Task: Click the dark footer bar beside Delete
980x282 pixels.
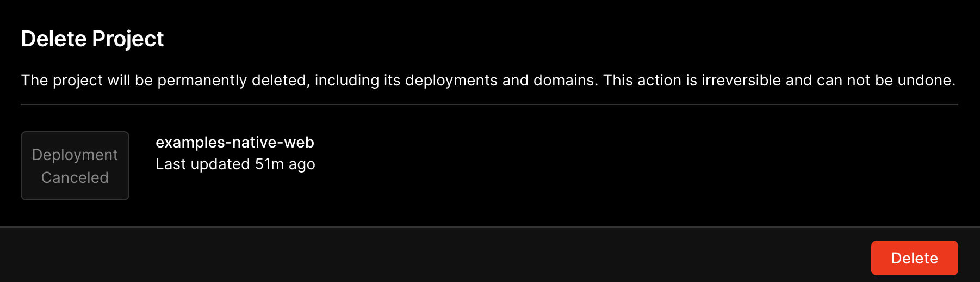Action: pos(435,255)
